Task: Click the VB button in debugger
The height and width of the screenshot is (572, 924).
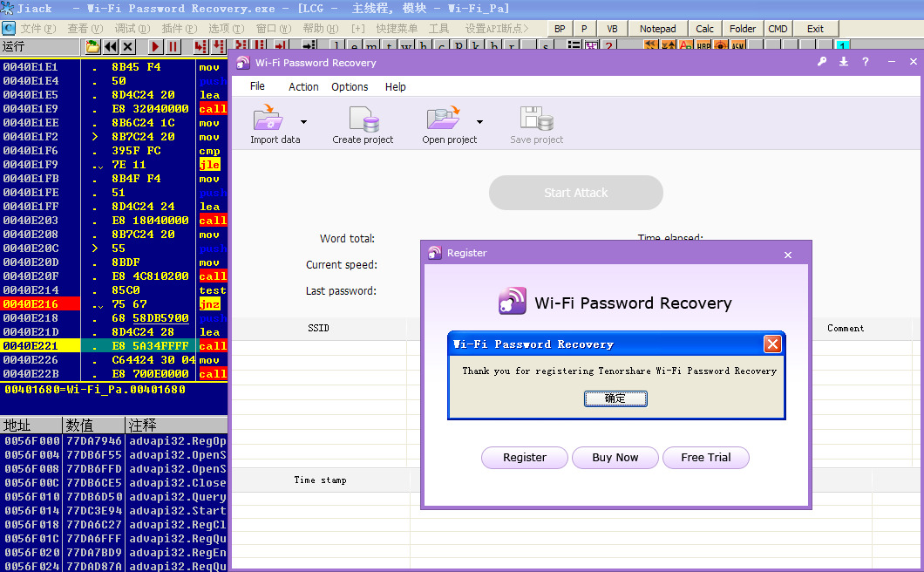Action: coord(612,28)
